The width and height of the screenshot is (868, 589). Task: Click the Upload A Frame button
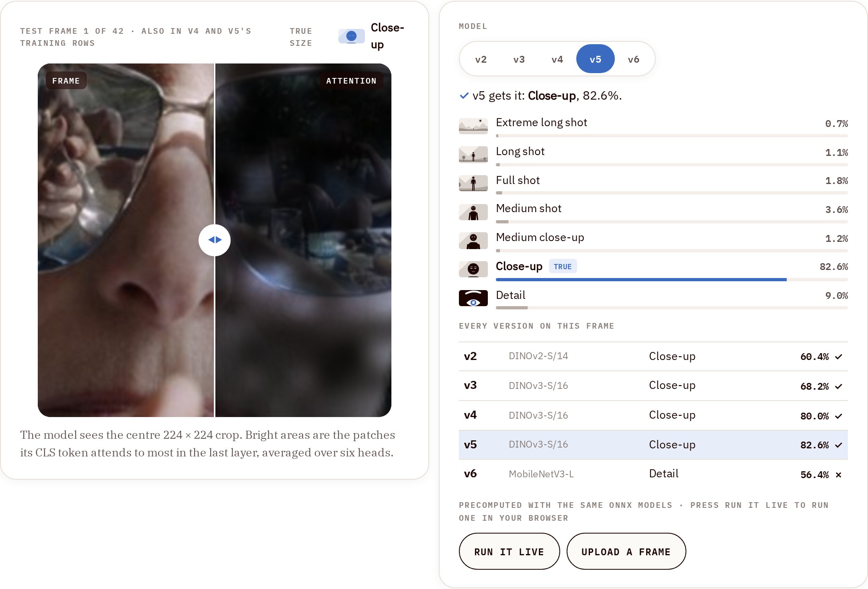tap(626, 552)
